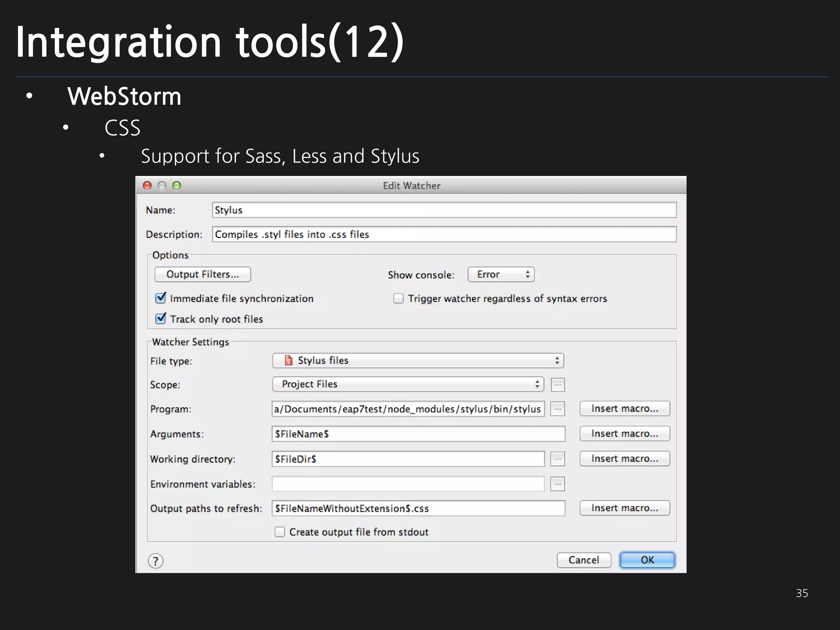This screenshot has height=630, width=840.
Task: Confirm with the OK button
Action: pyautogui.click(x=647, y=560)
